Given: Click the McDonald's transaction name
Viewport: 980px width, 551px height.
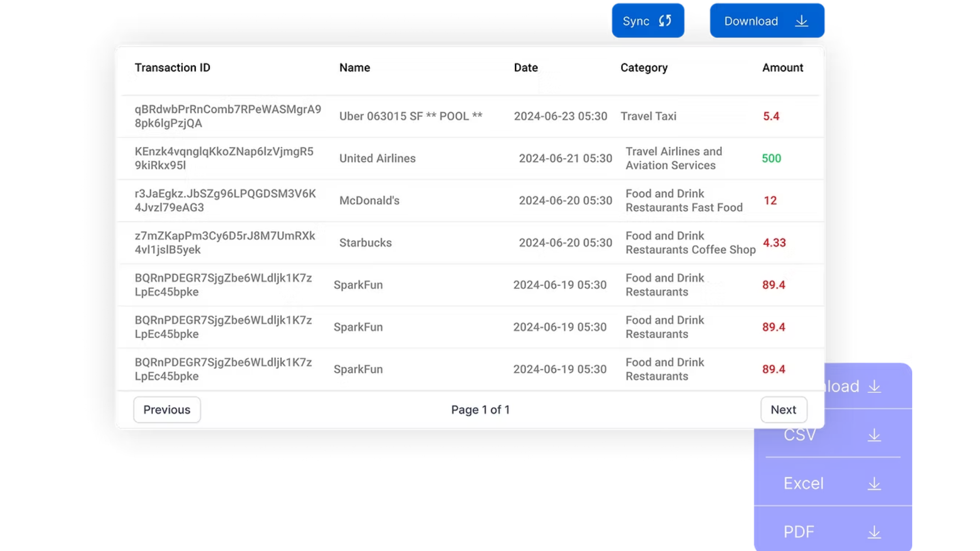Looking at the screenshot, I should [x=369, y=201].
